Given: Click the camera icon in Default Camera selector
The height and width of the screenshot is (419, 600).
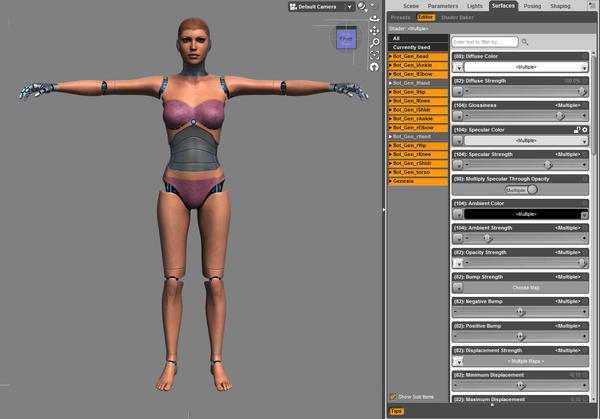Looking at the screenshot, I should [x=293, y=7].
